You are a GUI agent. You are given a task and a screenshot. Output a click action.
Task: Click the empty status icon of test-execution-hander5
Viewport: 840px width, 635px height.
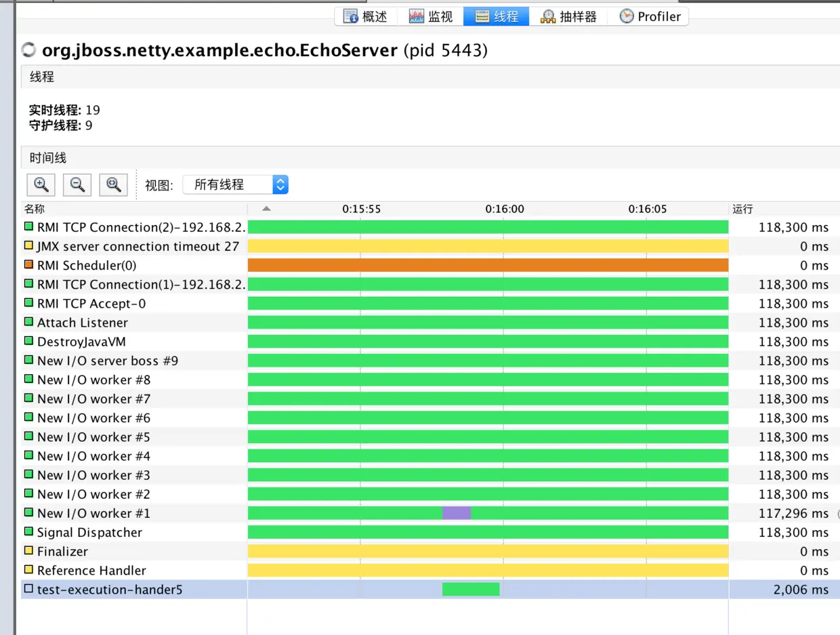(28, 589)
